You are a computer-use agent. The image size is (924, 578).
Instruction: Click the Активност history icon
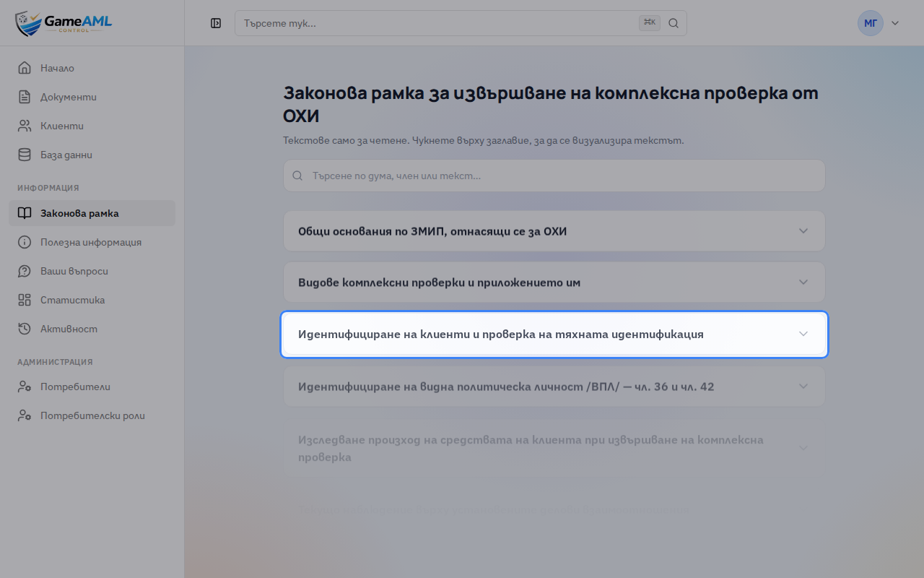[25, 329]
